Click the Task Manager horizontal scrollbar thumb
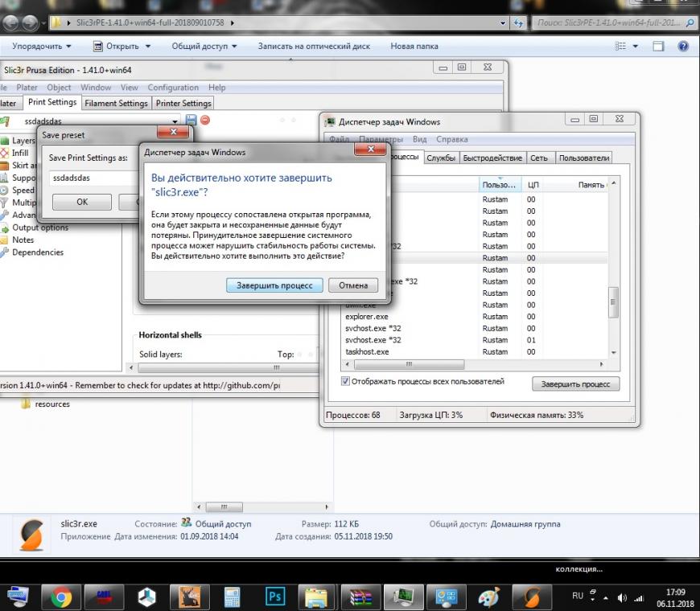 click(x=409, y=364)
